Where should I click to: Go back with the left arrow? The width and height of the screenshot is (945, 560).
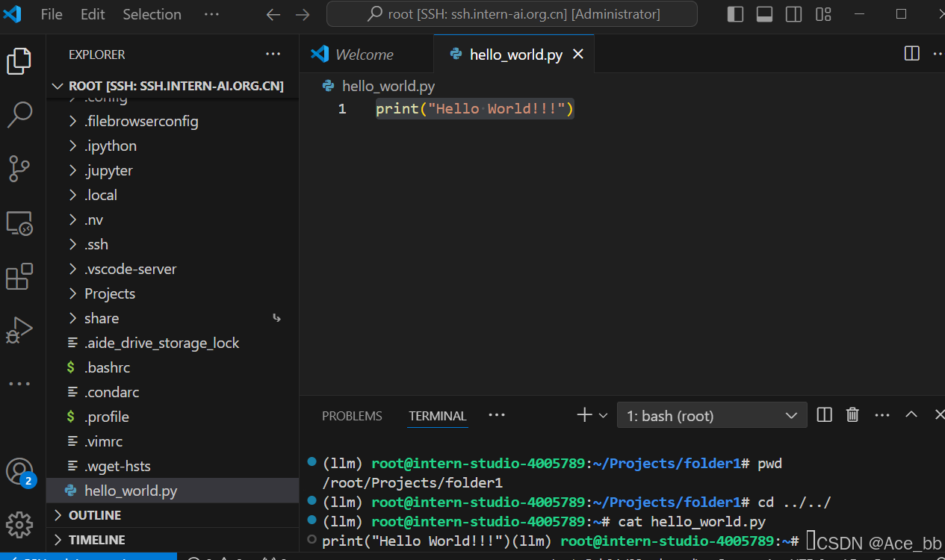pyautogui.click(x=273, y=14)
